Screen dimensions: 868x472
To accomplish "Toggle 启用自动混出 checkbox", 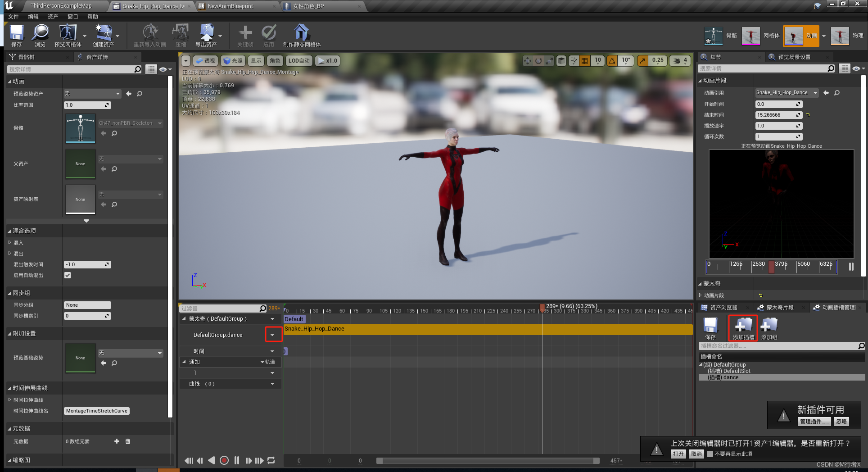I will [x=68, y=275].
